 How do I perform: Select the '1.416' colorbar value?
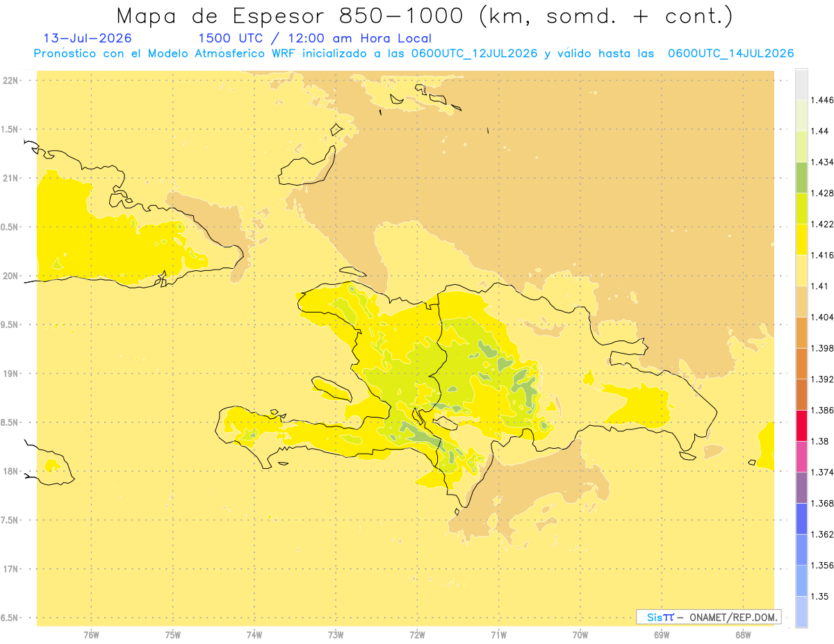(824, 255)
